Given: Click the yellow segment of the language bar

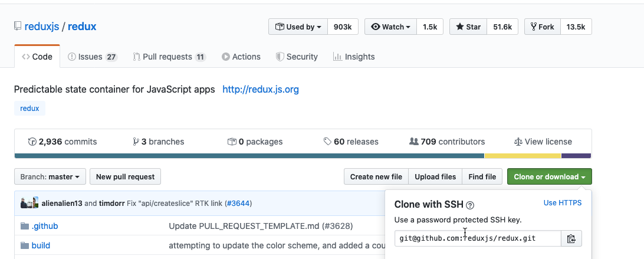Looking at the screenshot, I should [523, 156].
